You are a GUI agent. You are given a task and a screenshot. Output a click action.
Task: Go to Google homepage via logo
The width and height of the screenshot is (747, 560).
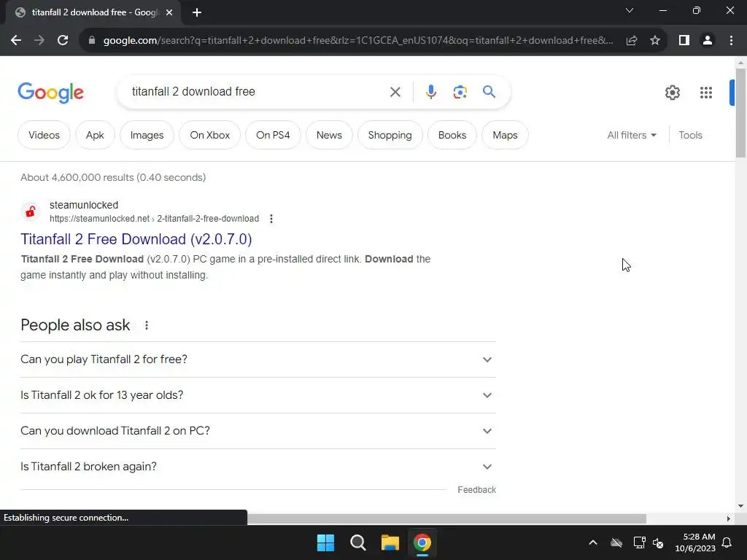50,93
